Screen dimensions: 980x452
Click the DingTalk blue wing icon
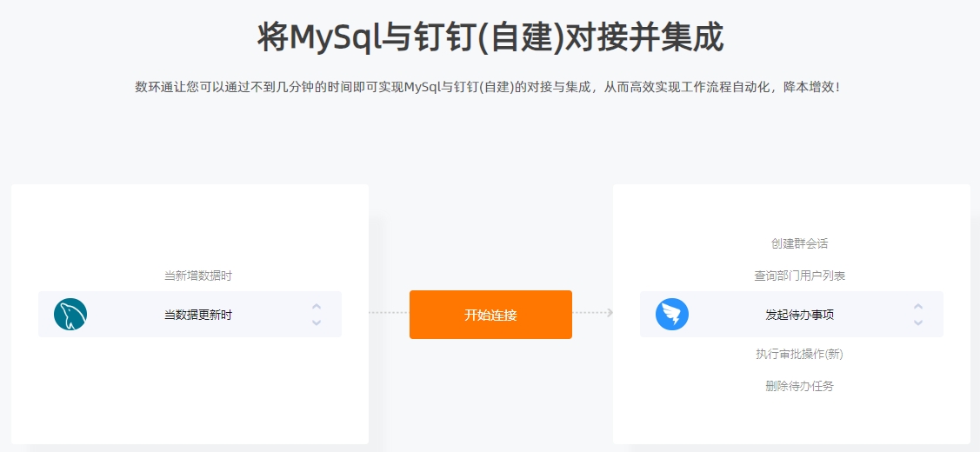(x=672, y=315)
